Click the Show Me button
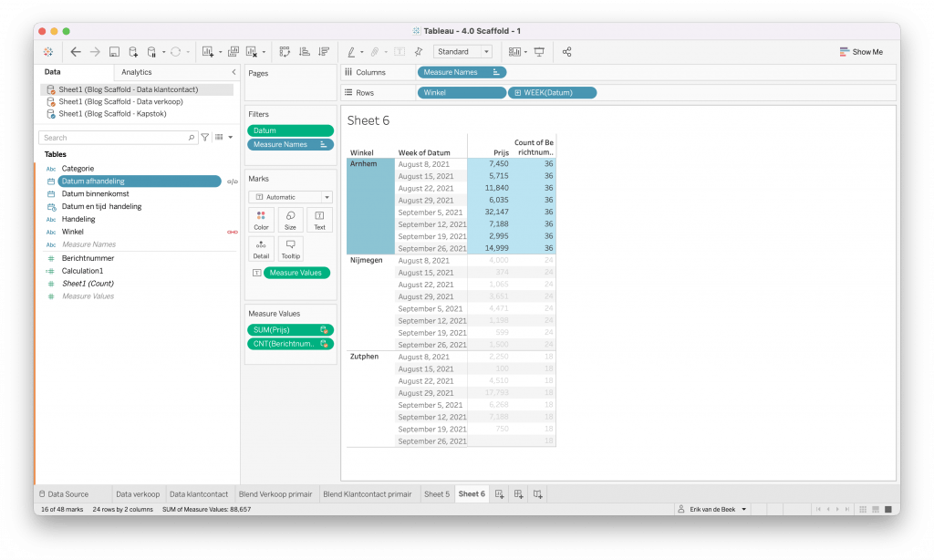This screenshot has width=934, height=560. tap(861, 52)
